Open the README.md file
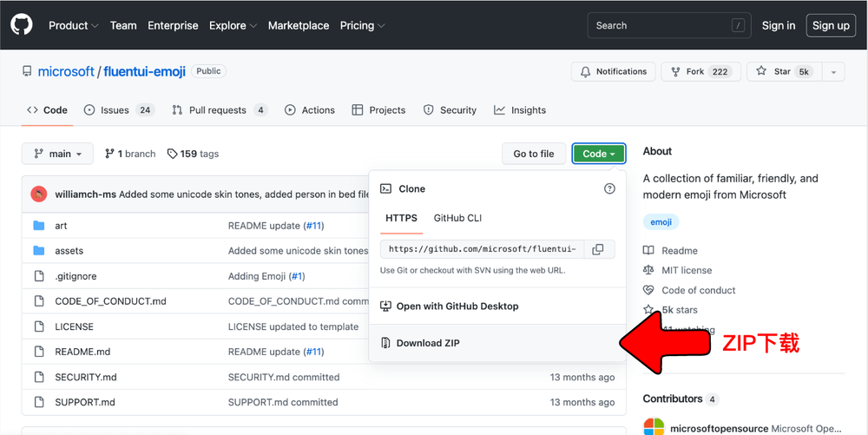Image resolution: width=868 pixels, height=435 pixels. pos(82,352)
